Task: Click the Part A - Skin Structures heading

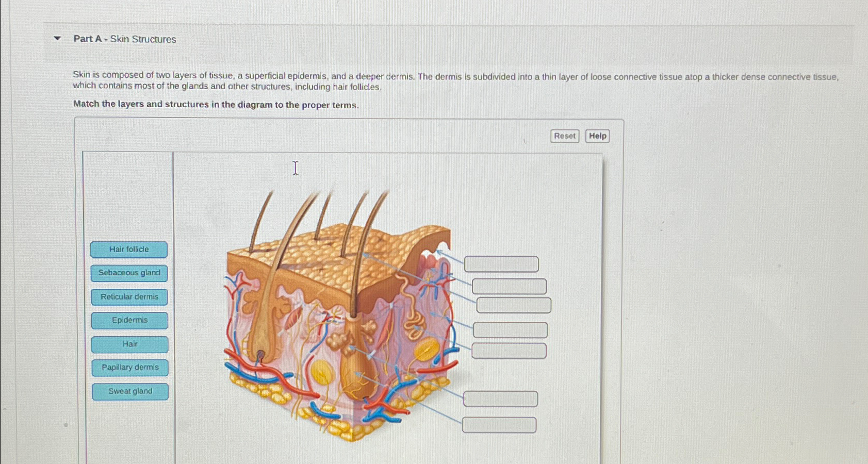Action: pos(125,39)
